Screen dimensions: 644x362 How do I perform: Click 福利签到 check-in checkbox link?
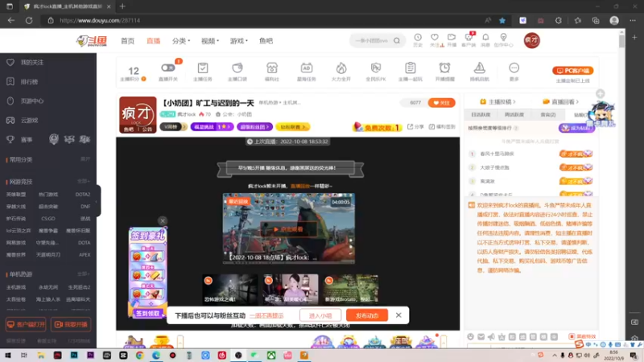click(x=442, y=127)
